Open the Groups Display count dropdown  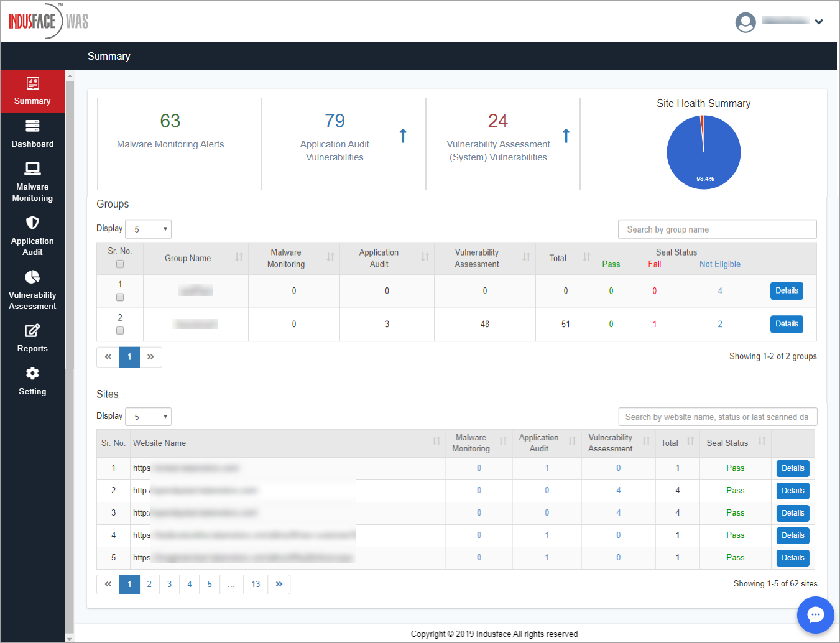click(148, 229)
